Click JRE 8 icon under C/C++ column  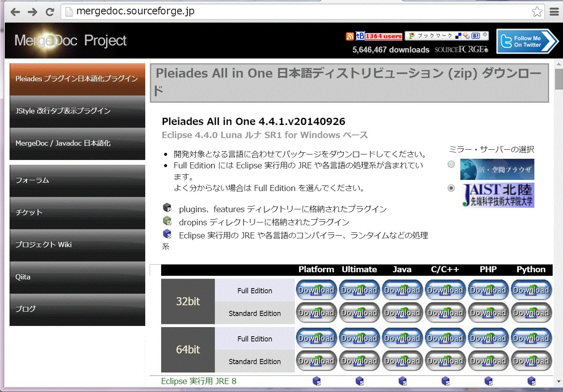pos(446,381)
